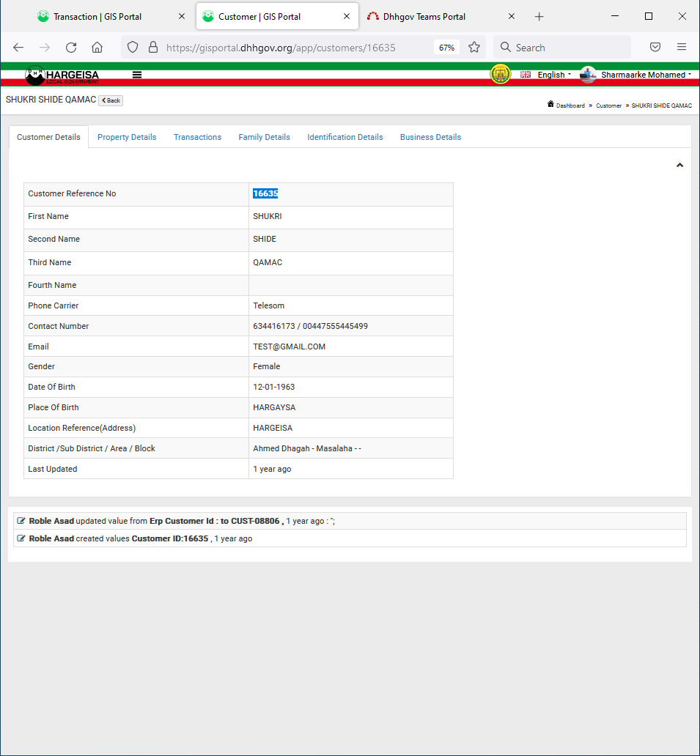Click the address value HARGEISA

point(273,428)
